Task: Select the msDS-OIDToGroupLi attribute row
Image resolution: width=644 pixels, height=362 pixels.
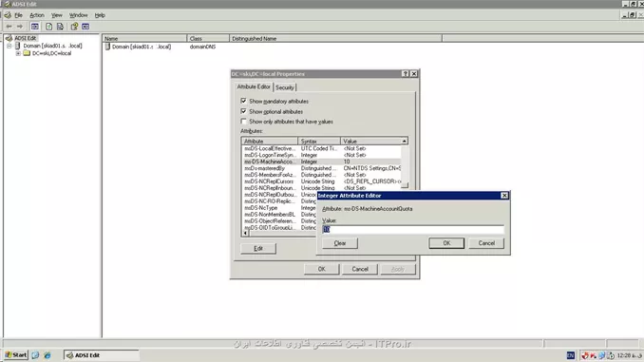Action: pos(279,228)
